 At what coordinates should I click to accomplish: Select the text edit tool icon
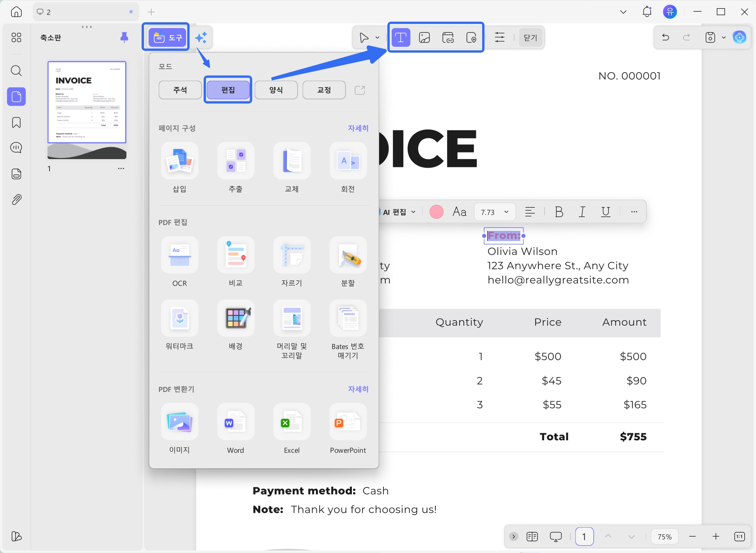click(401, 37)
